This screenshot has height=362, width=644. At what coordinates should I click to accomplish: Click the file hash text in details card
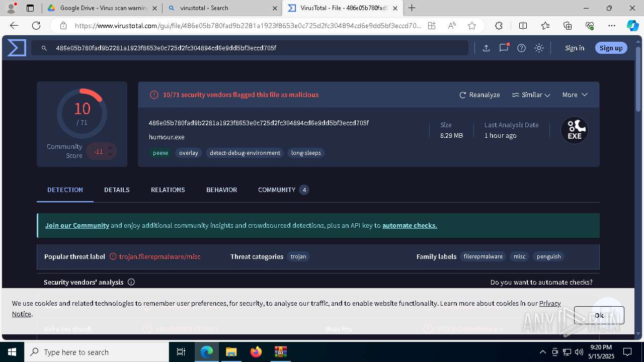pos(259,123)
